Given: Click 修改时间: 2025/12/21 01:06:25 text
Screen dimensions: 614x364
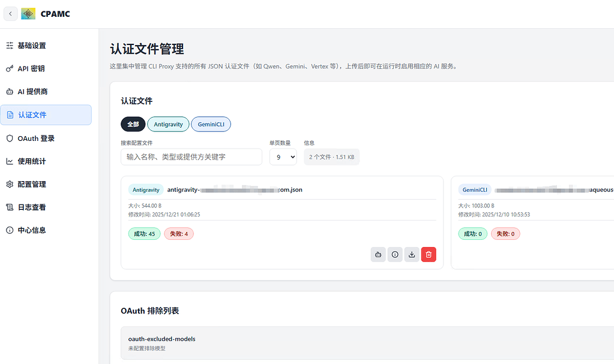Looking at the screenshot, I should [164, 215].
